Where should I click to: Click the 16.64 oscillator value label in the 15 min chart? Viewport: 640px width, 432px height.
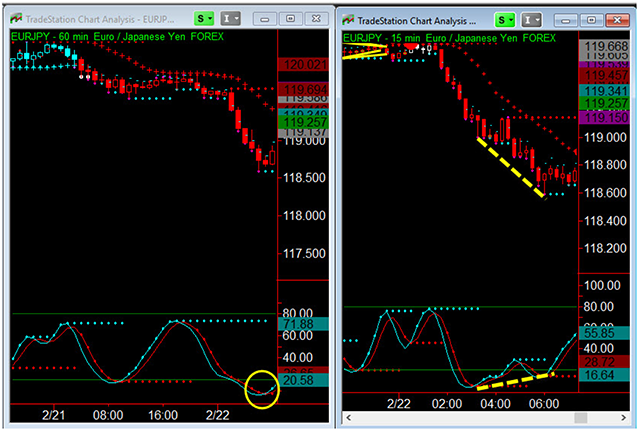pyautogui.click(x=604, y=374)
